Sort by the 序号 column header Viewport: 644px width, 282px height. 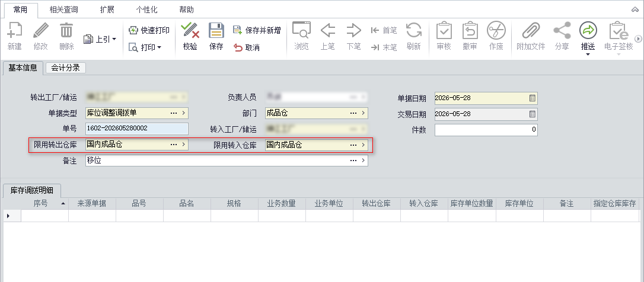coord(44,204)
